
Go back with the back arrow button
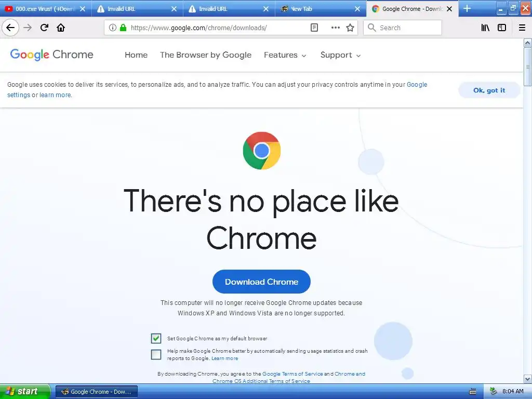click(x=10, y=28)
